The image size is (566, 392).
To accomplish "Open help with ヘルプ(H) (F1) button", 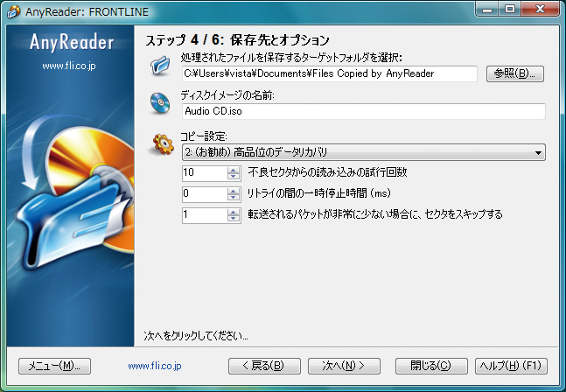I will pos(511,366).
